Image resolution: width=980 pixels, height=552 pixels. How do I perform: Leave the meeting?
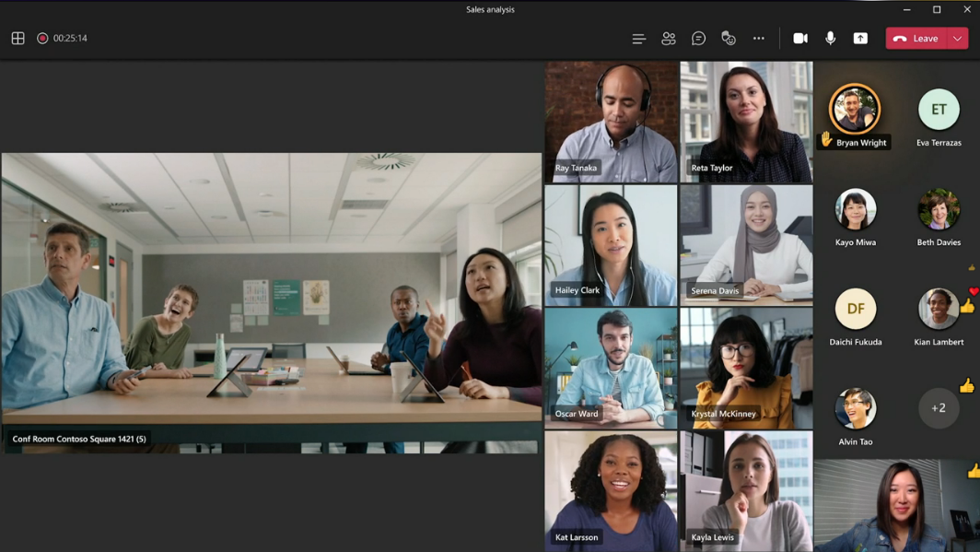[x=916, y=39]
